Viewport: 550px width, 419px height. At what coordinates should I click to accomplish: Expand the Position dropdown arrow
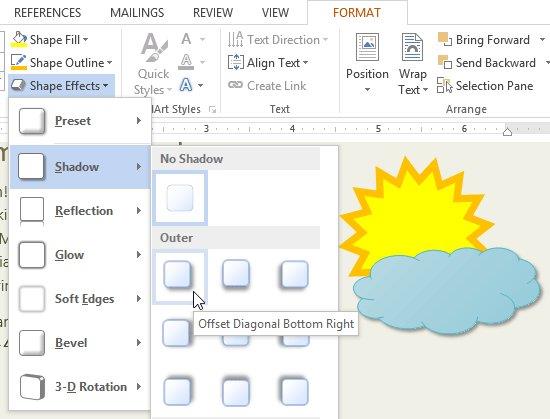pyautogui.click(x=367, y=90)
